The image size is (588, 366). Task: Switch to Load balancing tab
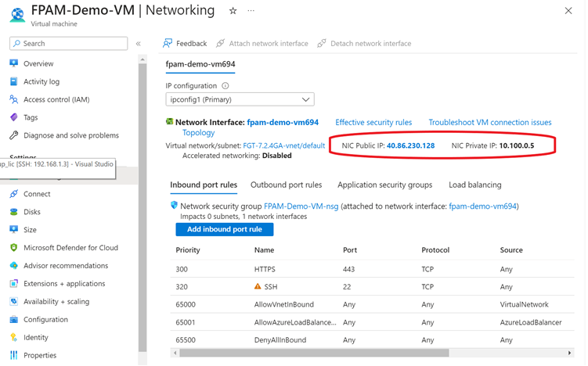(x=474, y=185)
